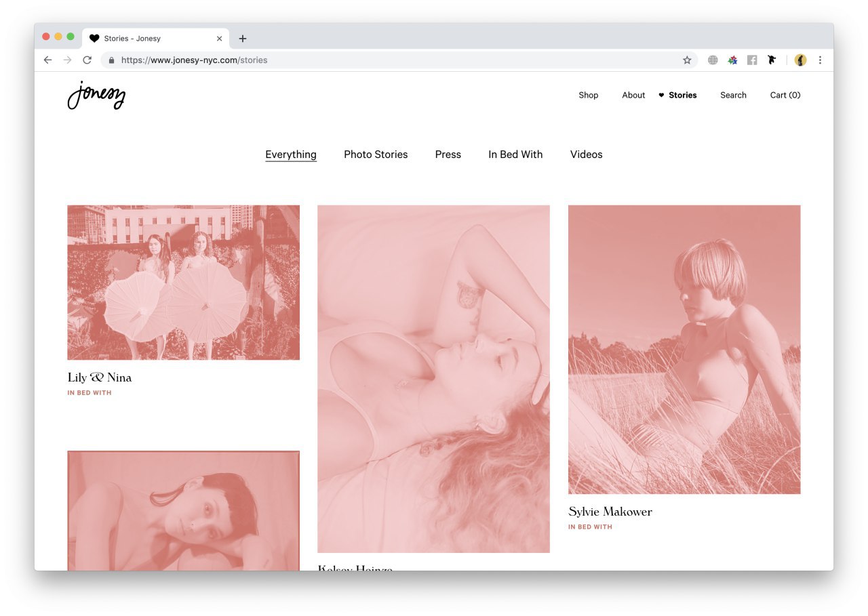Switch to the Photo Stories filter

click(376, 155)
